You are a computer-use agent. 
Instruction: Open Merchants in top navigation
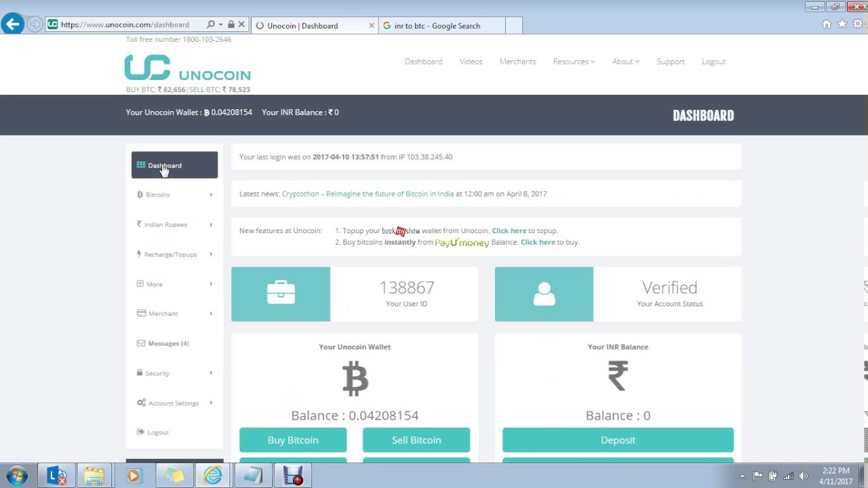click(517, 62)
